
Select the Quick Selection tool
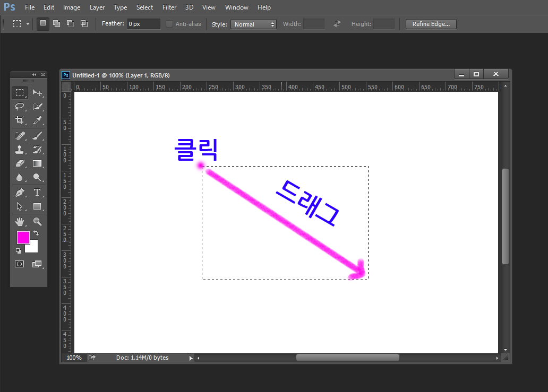coord(37,107)
